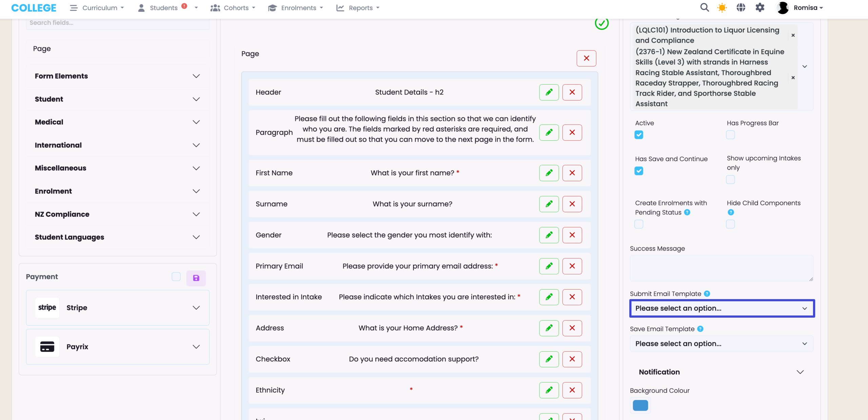The image size is (868, 420).
Task: Expand the Stripe payment option
Action: [117, 308]
